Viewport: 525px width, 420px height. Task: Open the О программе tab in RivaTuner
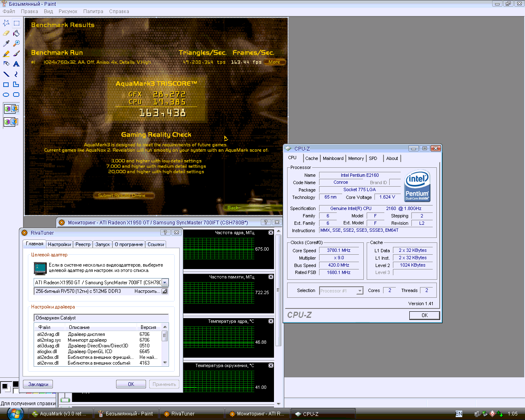(129, 244)
